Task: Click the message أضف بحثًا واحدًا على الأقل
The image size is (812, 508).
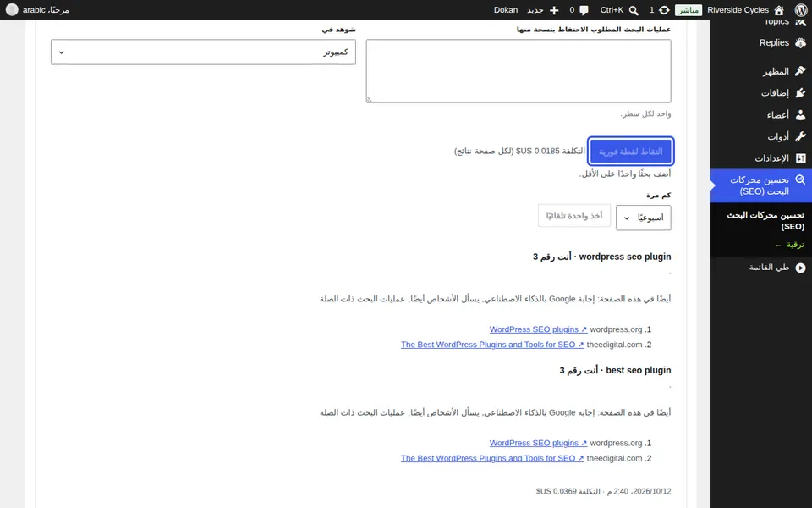Action: [x=625, y=174]
